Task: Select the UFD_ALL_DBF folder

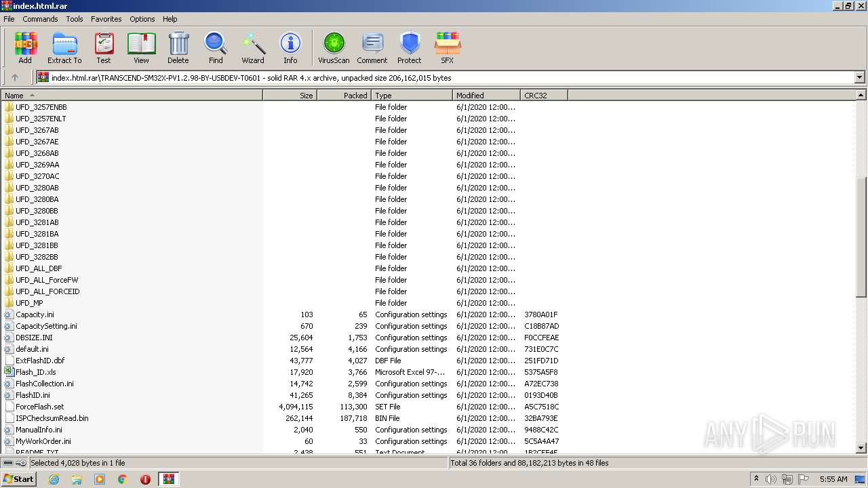Action: click(x=39, y=268)
